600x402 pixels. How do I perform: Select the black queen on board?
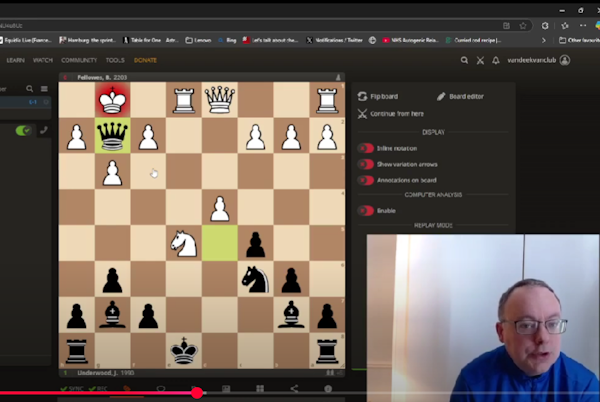coord(112,135)
